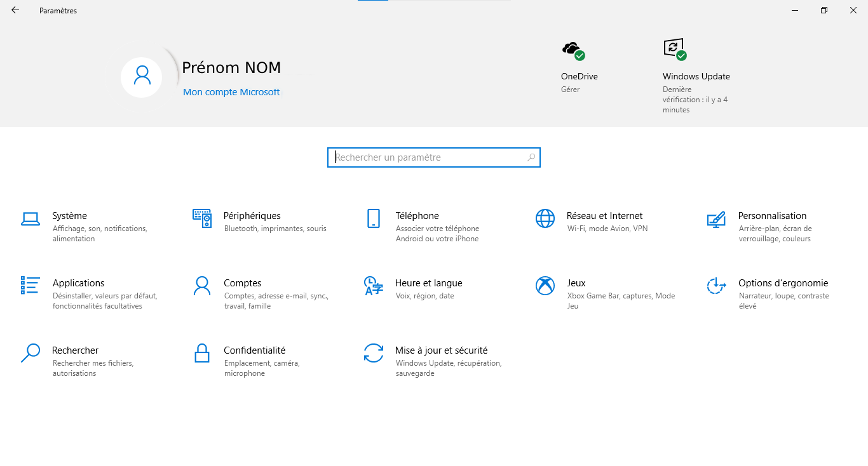Open the Système settings monitor icon
Viewport: 868px width, 466px height.
31,219
